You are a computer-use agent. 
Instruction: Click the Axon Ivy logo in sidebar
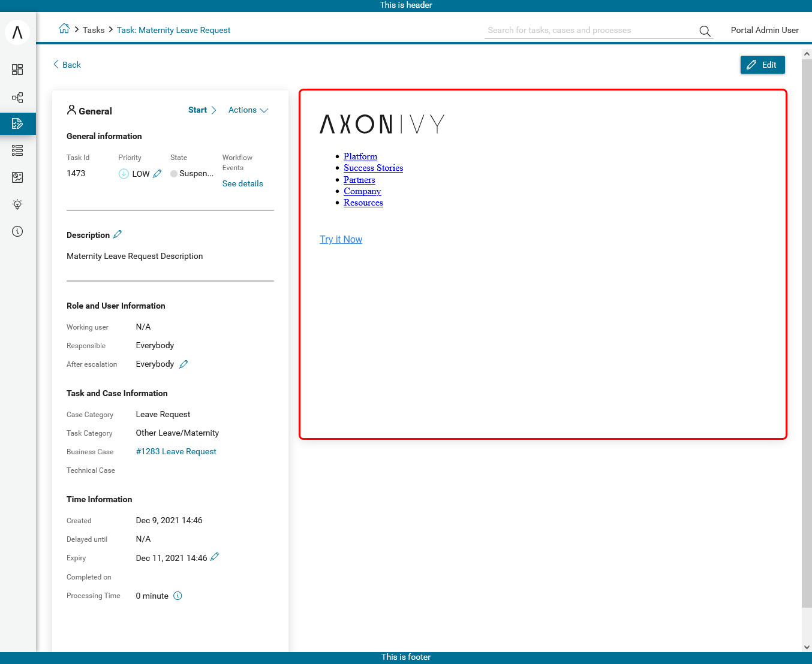(x=17, y=32)
